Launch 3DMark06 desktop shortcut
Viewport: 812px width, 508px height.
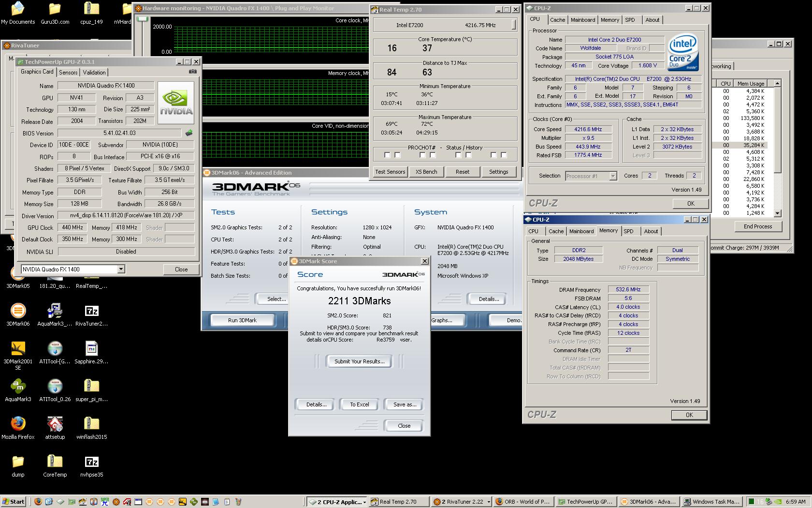click(18, 314)
